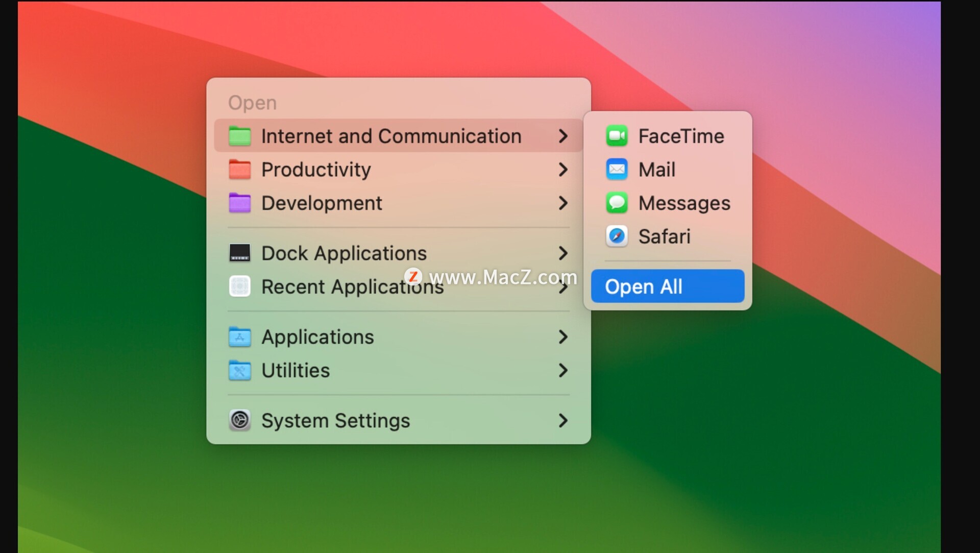Expand the Productivity submenu chevron
This screenshot has height=553, width=980.
pyautogui.click(x=563, y=170)
